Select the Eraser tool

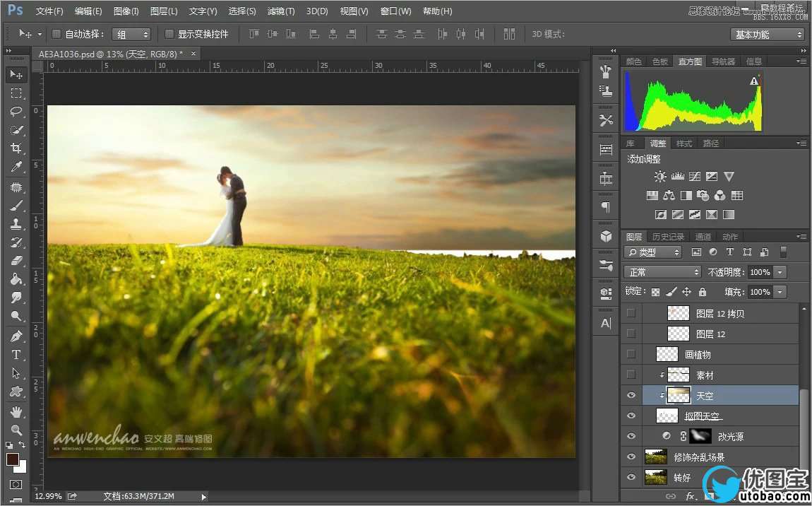[x=16, y=260]
